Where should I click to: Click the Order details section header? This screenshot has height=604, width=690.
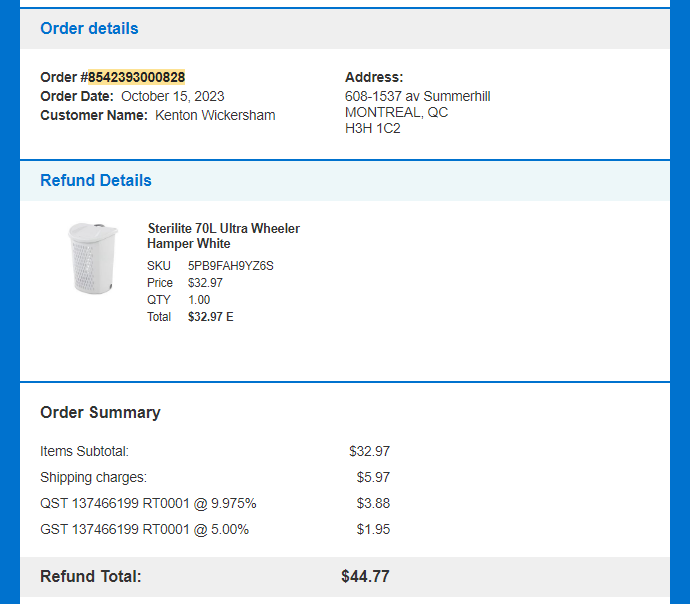[x=89, y=29]
